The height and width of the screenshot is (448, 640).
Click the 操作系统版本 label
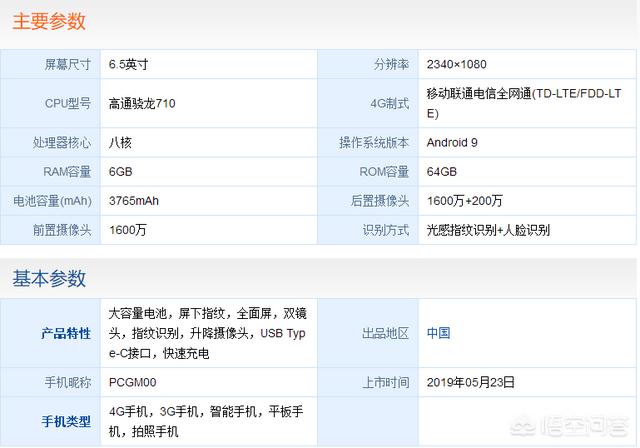point(374,143)
